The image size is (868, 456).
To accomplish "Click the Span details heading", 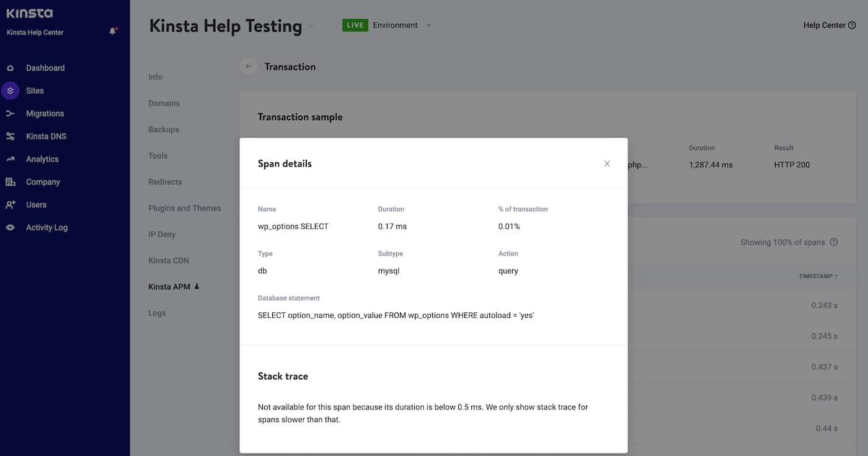I will click(285, 164).
